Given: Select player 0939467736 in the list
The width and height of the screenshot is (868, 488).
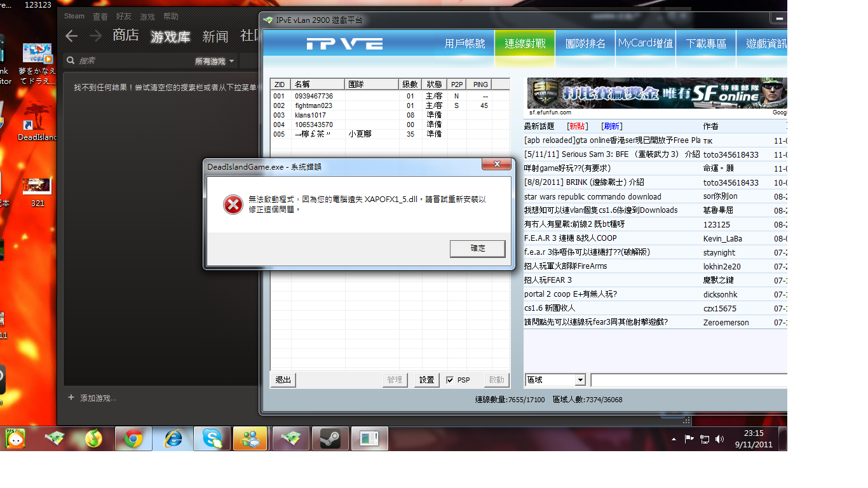Looking at the screenshot, I should tap(390, 96).
